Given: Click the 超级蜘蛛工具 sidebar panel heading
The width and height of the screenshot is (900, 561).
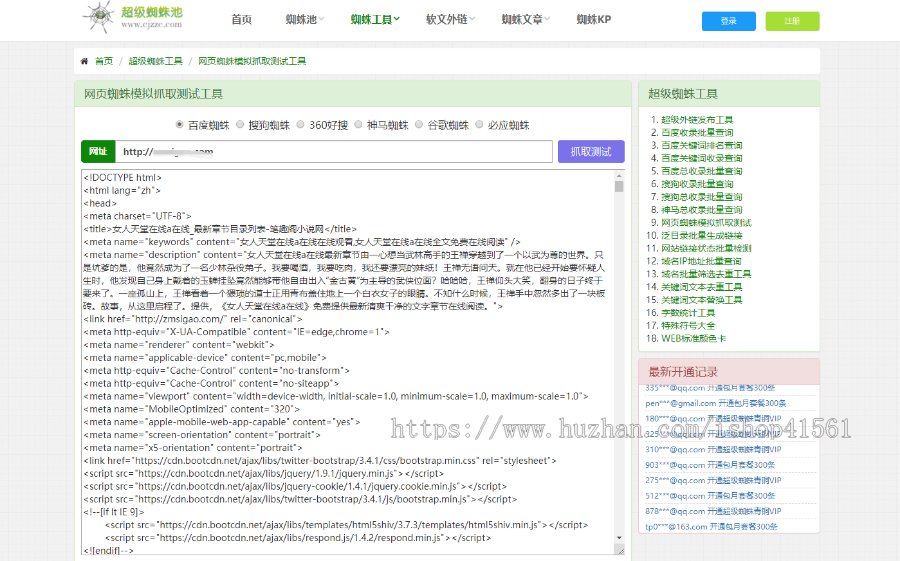Looking at the screenshot, I should pyautogui.click(x=683, y=94).
